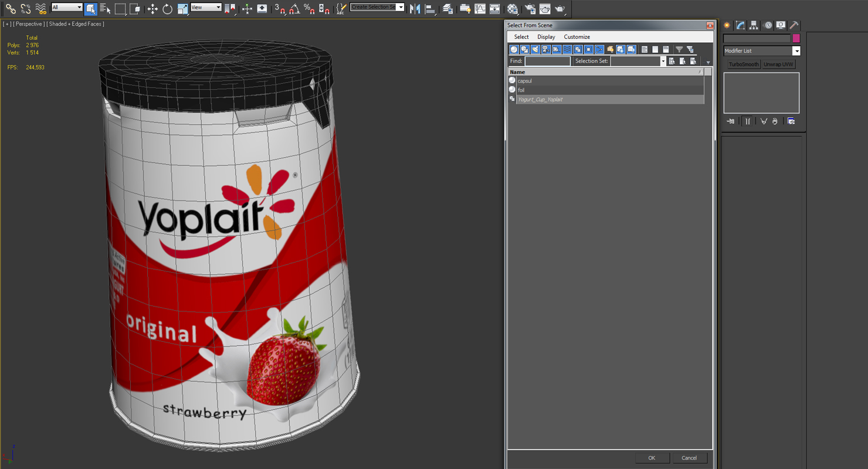Image resolution: width=868 pixels, height=469 pixels.
Task: Toggle Display Space Warps filter in dialog
Action: pyautogui.click(x=567, y=50)
